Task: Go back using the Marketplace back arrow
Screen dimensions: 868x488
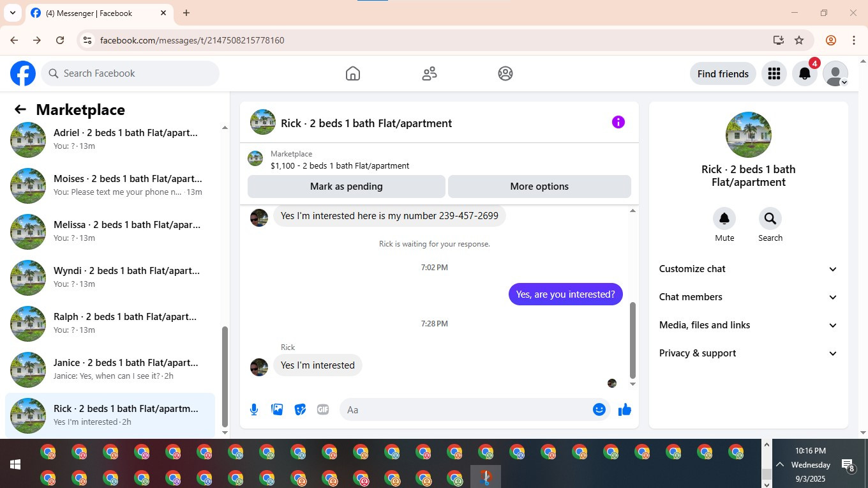Action: 20,110
